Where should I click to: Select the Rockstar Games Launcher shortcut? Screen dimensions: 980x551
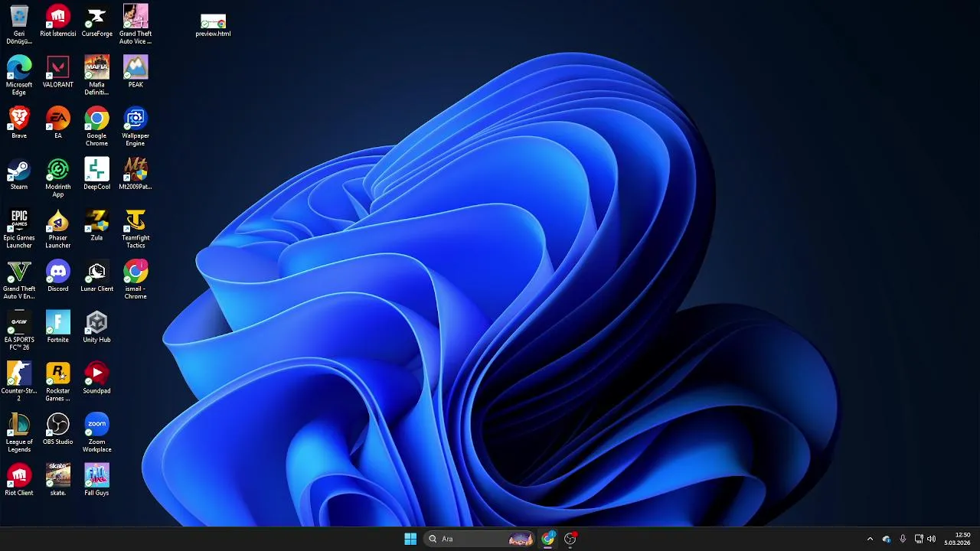[x=58, y=383]
